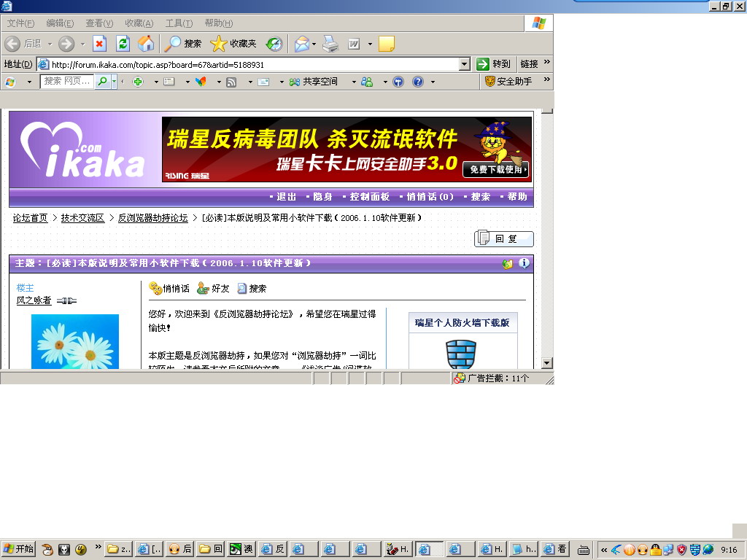Click the green icon in topic header
Viewport: 747px width, 560px height.
point(508,264)
